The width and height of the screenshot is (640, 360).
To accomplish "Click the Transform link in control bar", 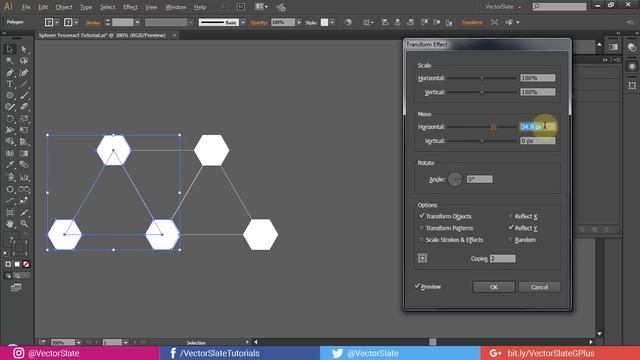I will pos(472,22).
